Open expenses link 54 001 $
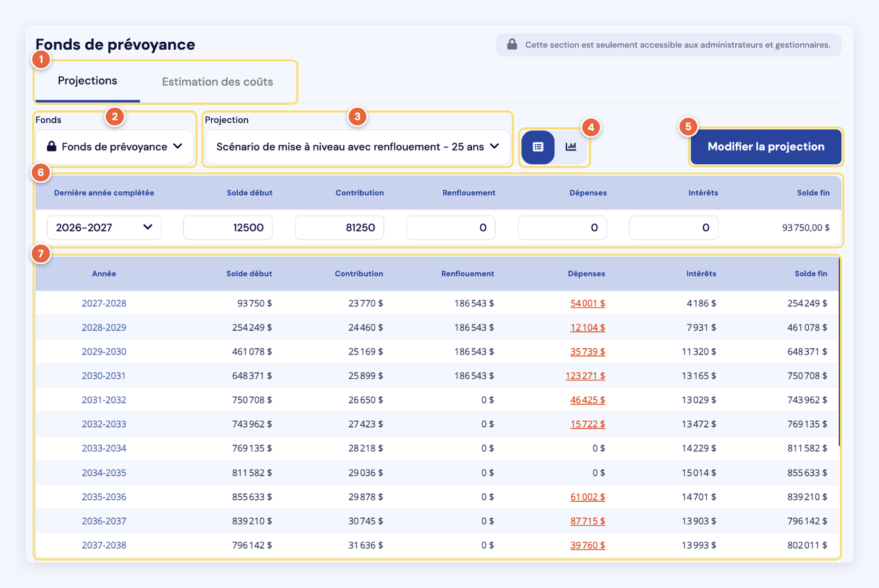 587,303
